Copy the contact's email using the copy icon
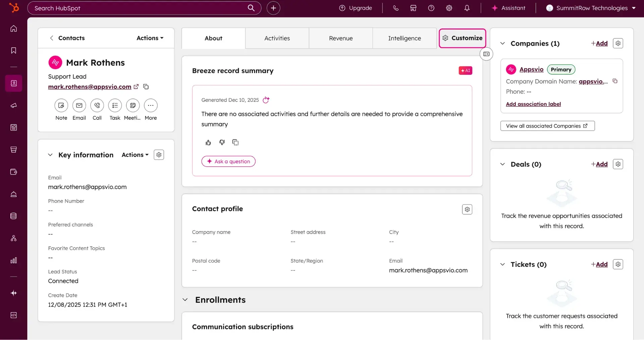This screenshot has height=340, width=644. click(146, 87)
